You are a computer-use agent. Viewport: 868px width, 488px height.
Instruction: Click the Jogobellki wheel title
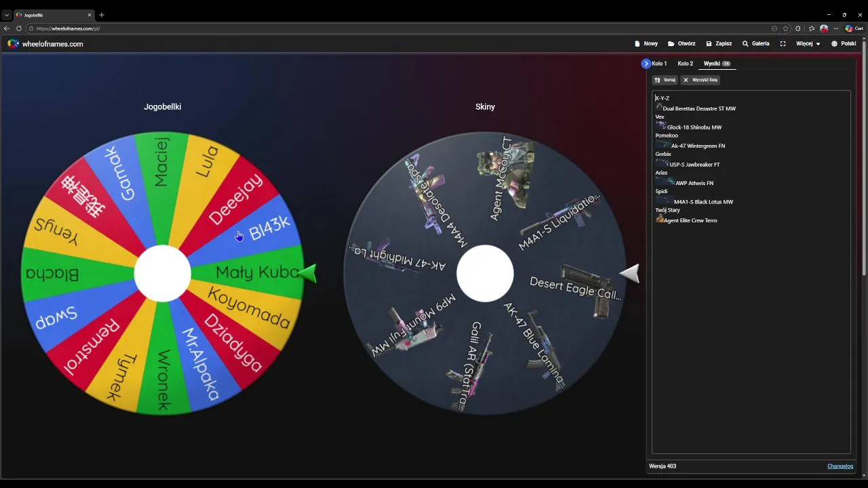[x=163, y=107]
